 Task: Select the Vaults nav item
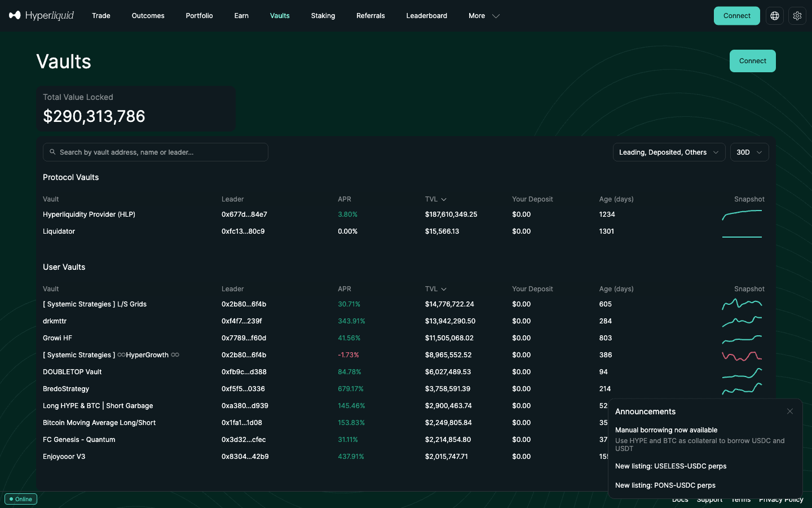tap(280, 16)
